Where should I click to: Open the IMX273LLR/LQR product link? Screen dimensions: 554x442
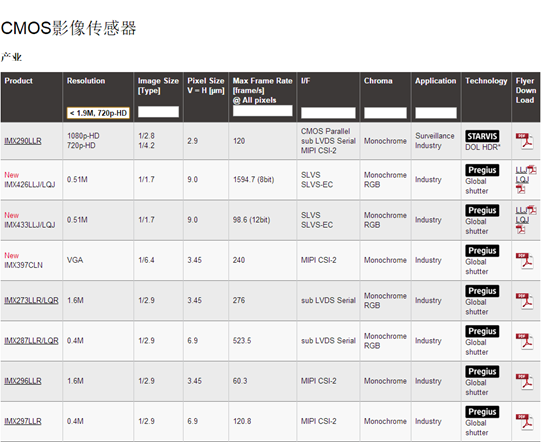pos(31,300)
